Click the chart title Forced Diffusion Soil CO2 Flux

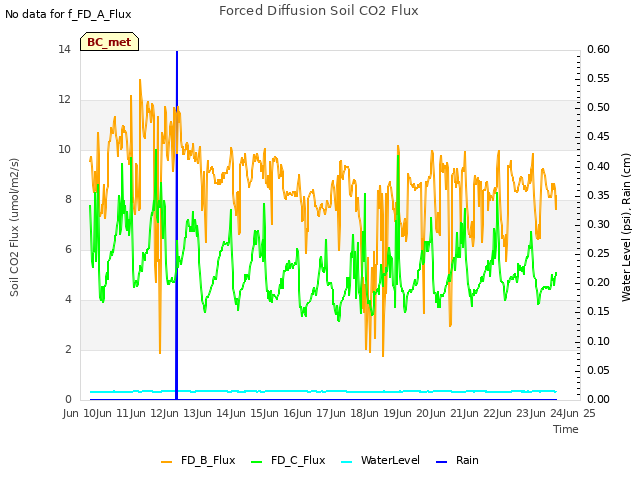pyautogui.click(x=319, y=11)
